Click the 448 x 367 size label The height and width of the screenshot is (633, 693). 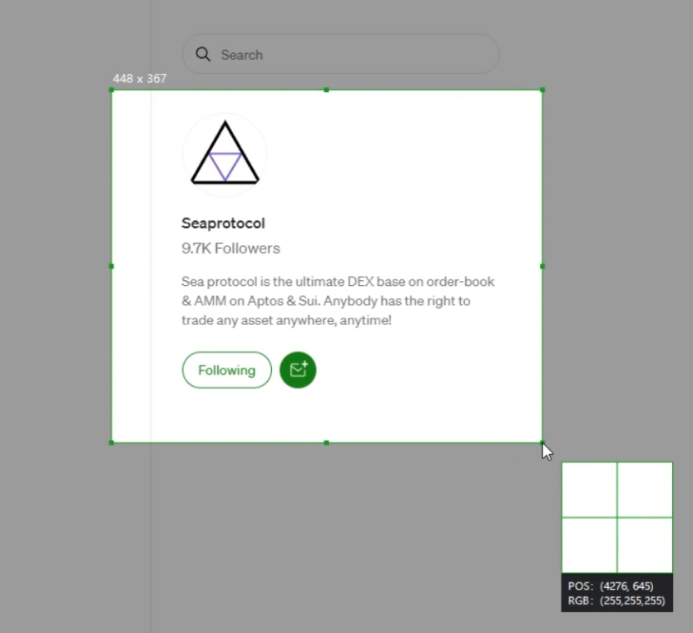click(x=140, y=78)
